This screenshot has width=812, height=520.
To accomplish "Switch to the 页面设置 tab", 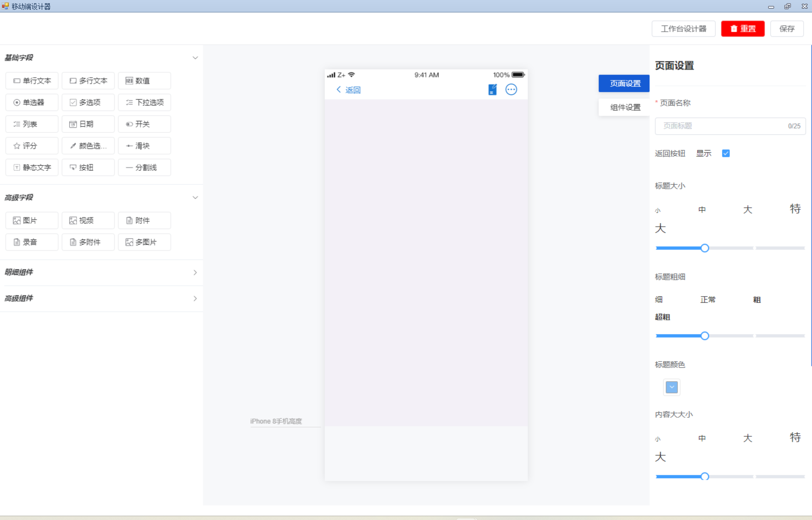I will coord(625,83).
